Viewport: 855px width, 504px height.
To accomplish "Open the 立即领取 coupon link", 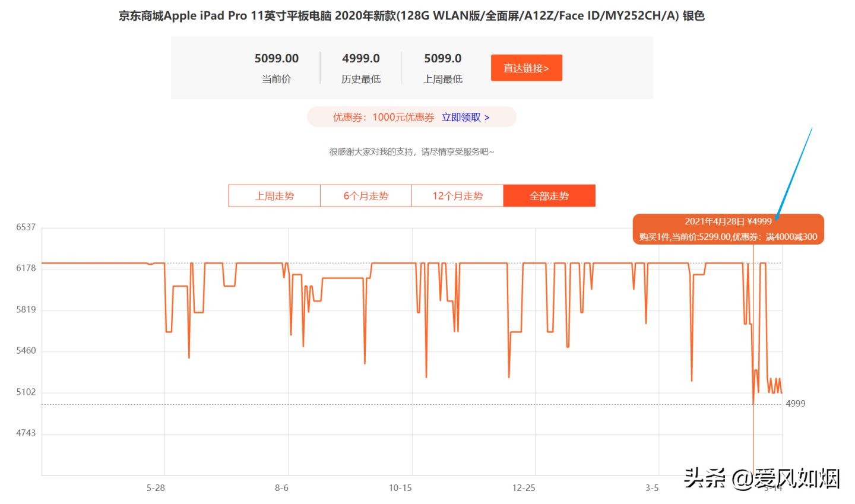I will click(465, 118).
